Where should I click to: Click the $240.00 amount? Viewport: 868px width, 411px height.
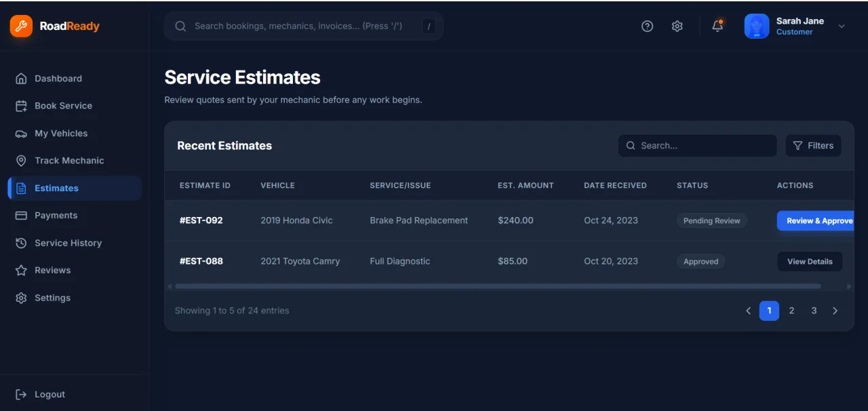click(515, 220)
